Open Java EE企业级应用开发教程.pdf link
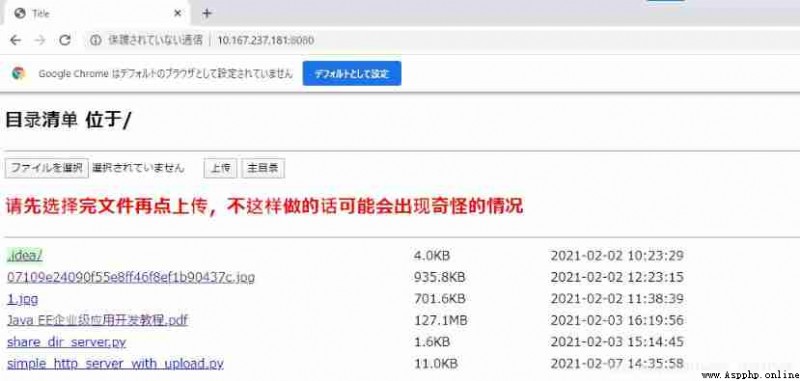800x381 pixels. (x=97, y=321)
